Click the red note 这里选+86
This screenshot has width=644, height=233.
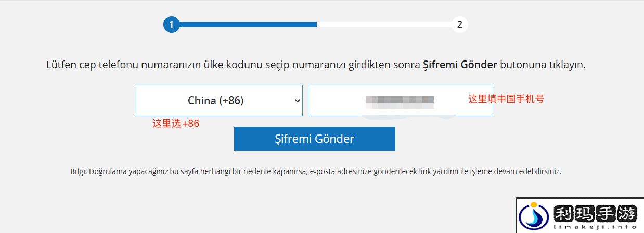(176, 124)
